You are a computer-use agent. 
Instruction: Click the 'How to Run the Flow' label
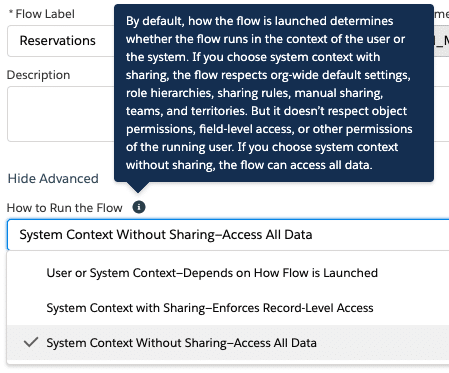(x=65, y=208)
